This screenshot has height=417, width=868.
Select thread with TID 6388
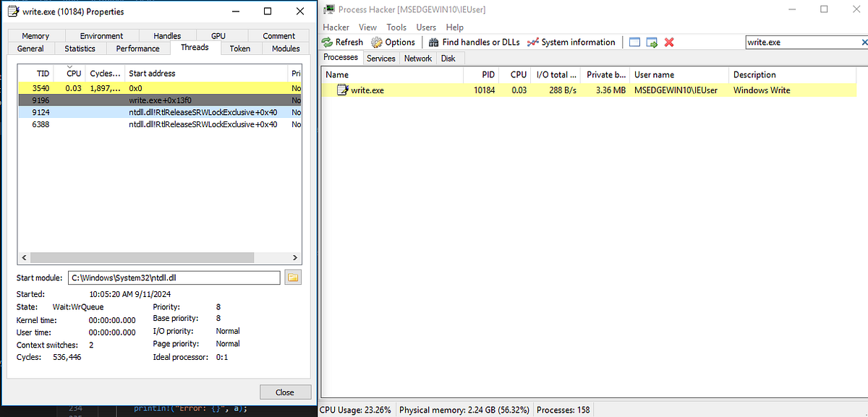click(x=159, y=124)
